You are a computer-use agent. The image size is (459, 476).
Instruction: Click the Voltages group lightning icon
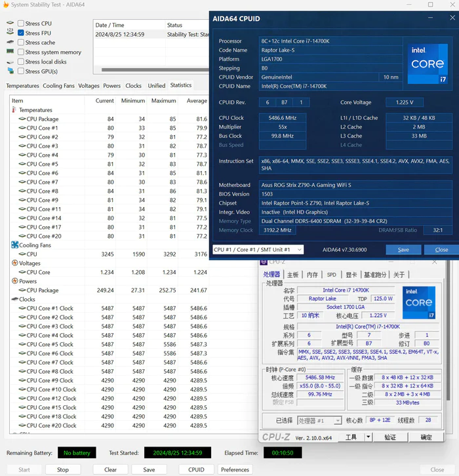(x=14, y=263)
